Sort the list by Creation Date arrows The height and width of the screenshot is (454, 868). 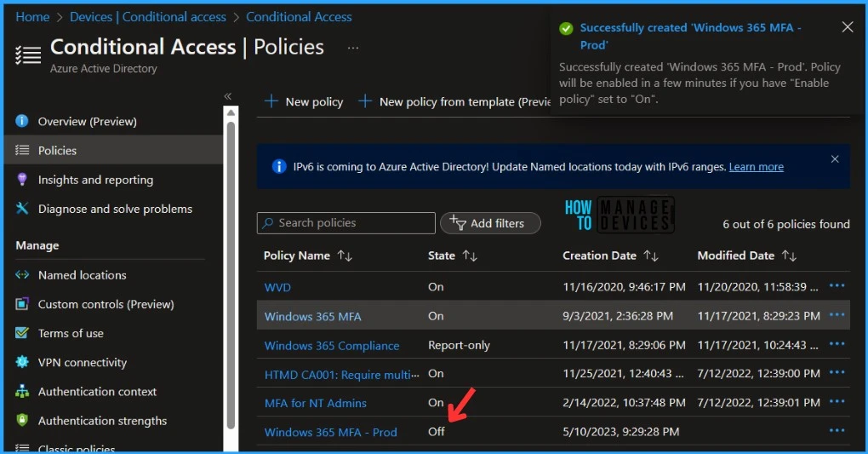pyautogui.click(x=650, y=256)
